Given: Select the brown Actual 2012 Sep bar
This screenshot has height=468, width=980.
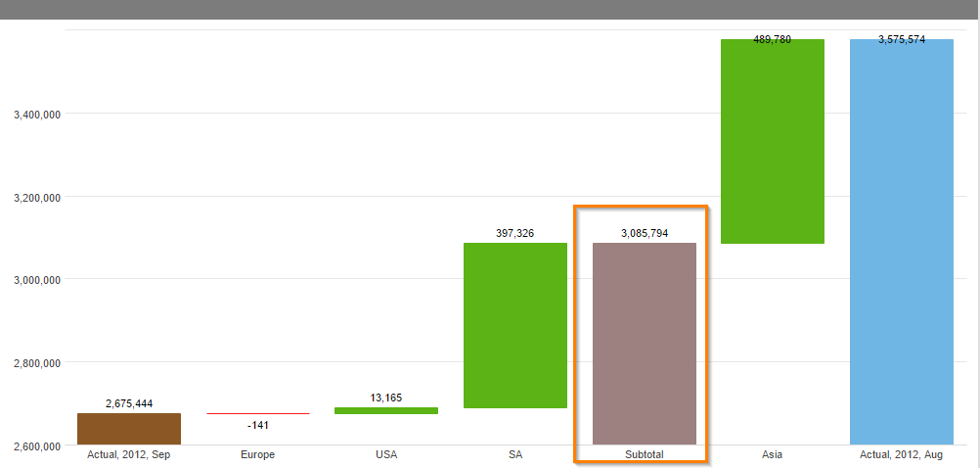Looking at the screenshot, I should (129, 429).
